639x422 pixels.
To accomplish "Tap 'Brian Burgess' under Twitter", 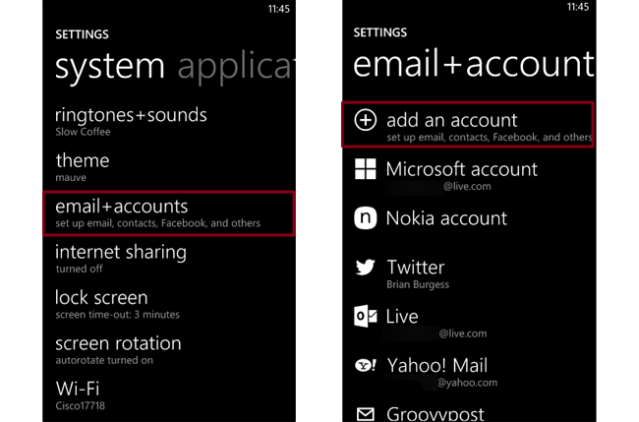I will (x=418, y=284).
